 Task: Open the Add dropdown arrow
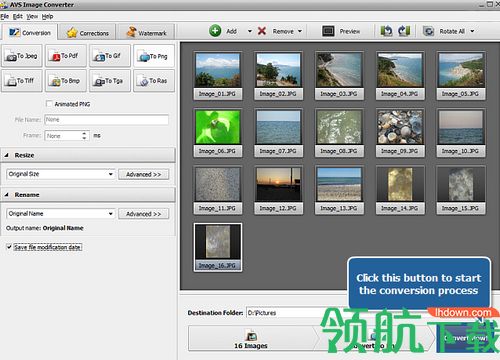(x=250, y=31)
